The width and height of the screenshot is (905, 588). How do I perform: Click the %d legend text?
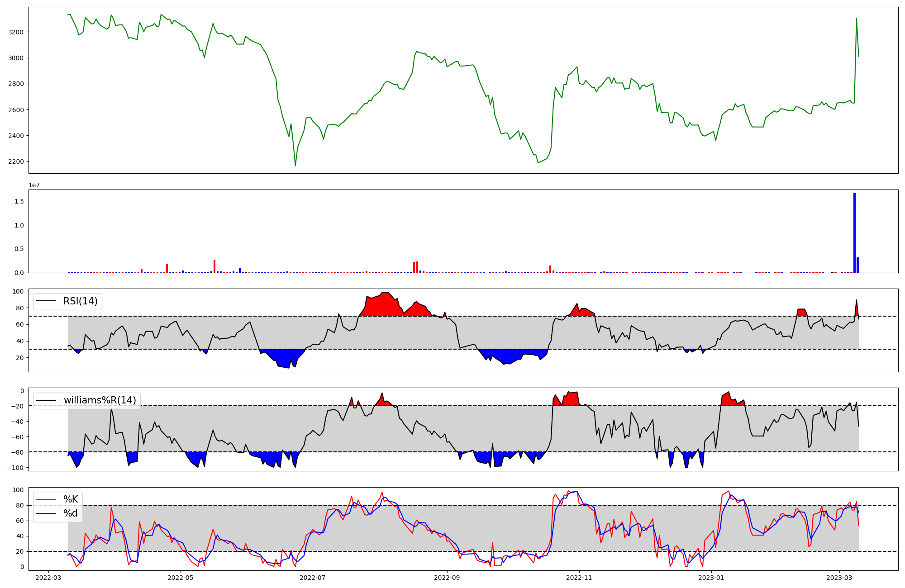pyautogui.click(x=71, y=513)
